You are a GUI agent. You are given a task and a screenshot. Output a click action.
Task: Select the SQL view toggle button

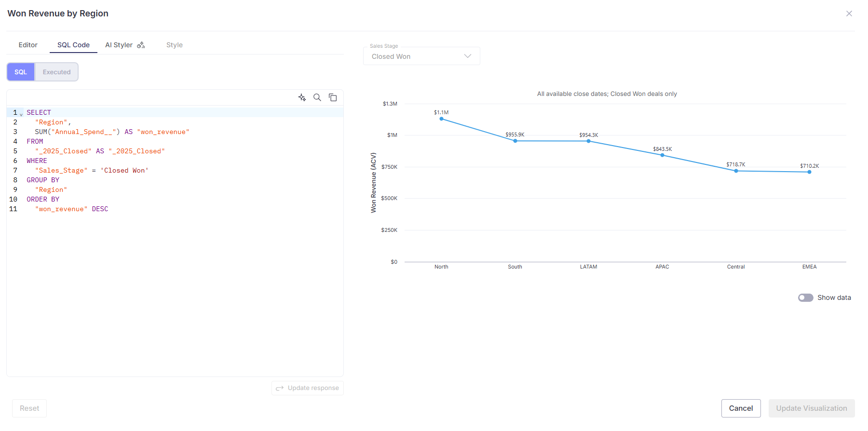(21, 72)
